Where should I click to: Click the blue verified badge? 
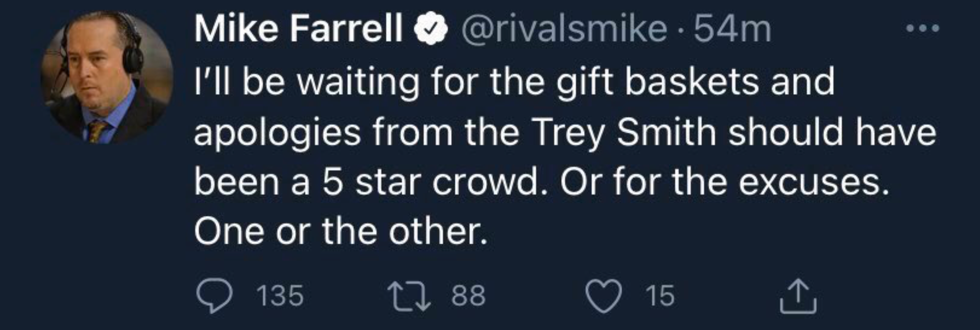(x=431, y=29)
